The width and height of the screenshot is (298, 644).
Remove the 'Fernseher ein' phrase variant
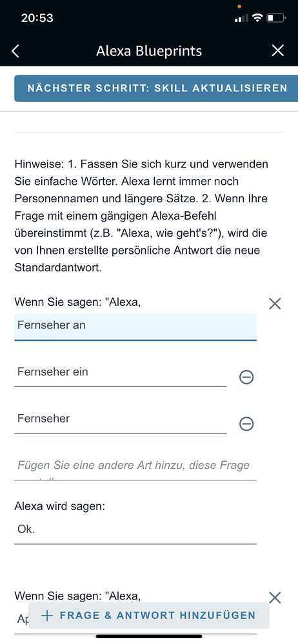coord(246,377)
